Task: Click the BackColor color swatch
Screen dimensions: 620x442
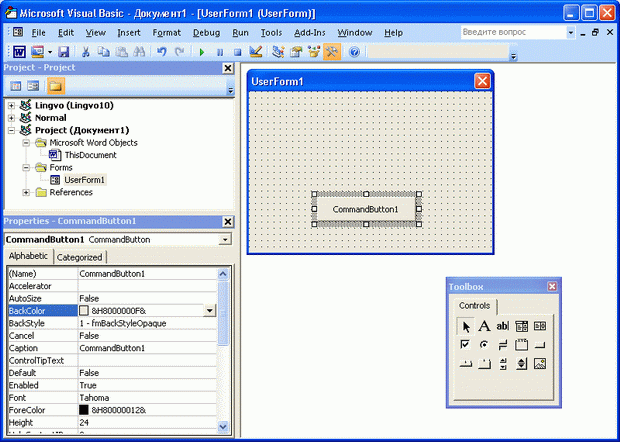Action: tap(84, 311)
